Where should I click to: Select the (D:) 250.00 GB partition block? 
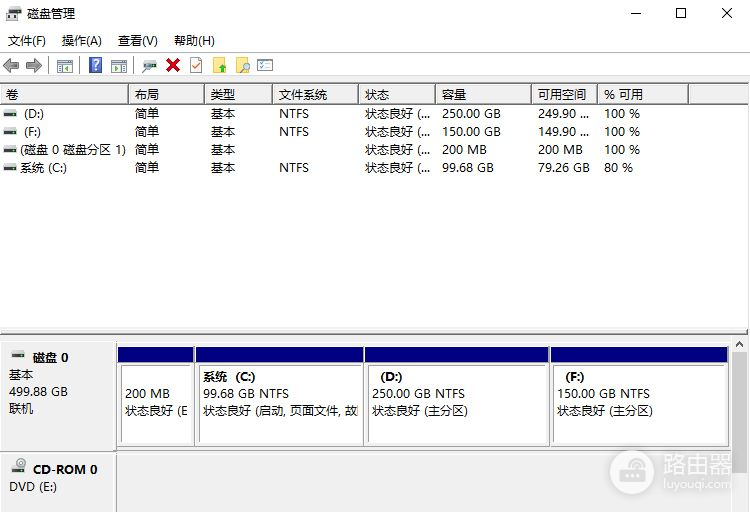click(456, 402)
